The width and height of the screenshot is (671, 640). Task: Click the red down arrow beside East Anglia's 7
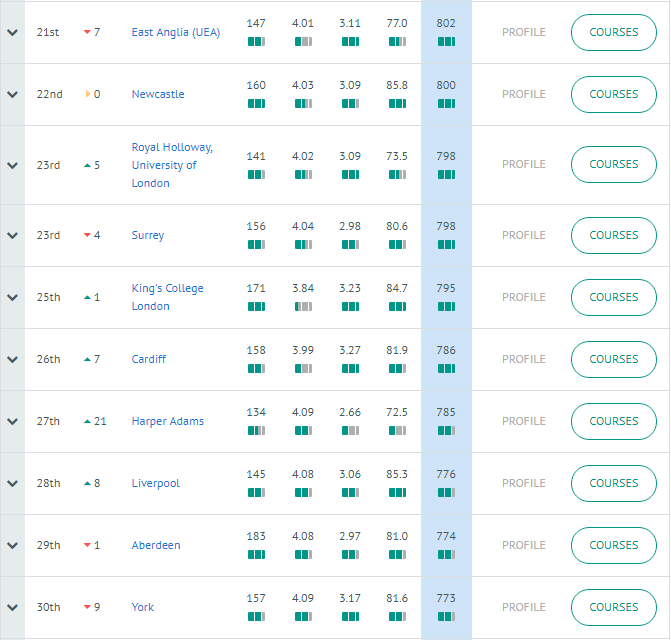click(87, 32)
